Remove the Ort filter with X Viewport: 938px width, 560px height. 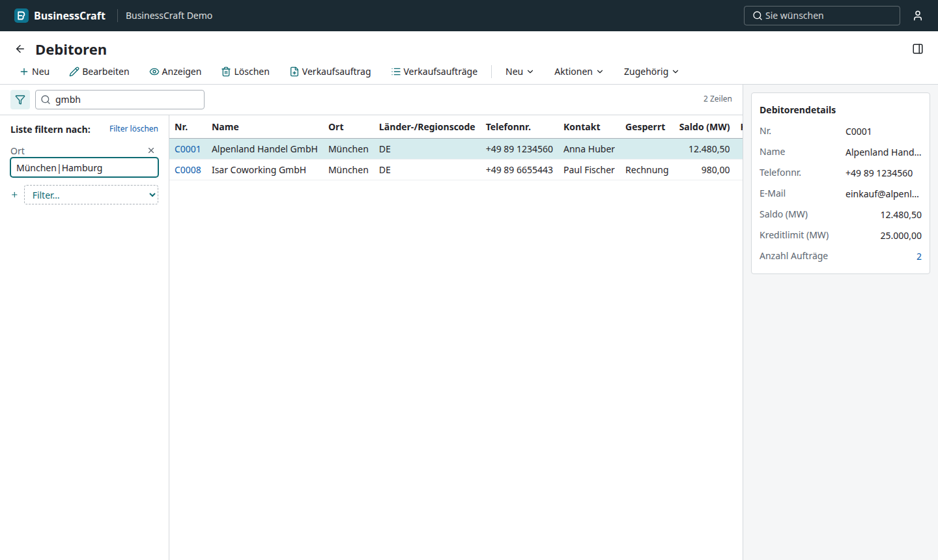click(151, 150)
